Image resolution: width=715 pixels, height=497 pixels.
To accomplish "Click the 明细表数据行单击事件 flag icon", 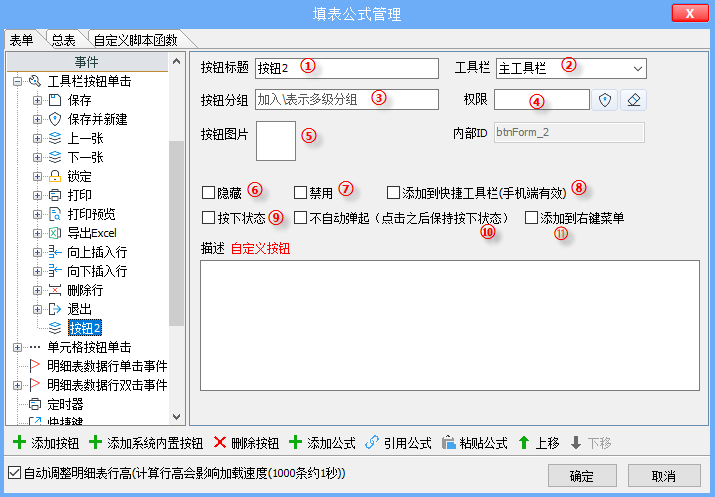I will [x=35, y=366].
